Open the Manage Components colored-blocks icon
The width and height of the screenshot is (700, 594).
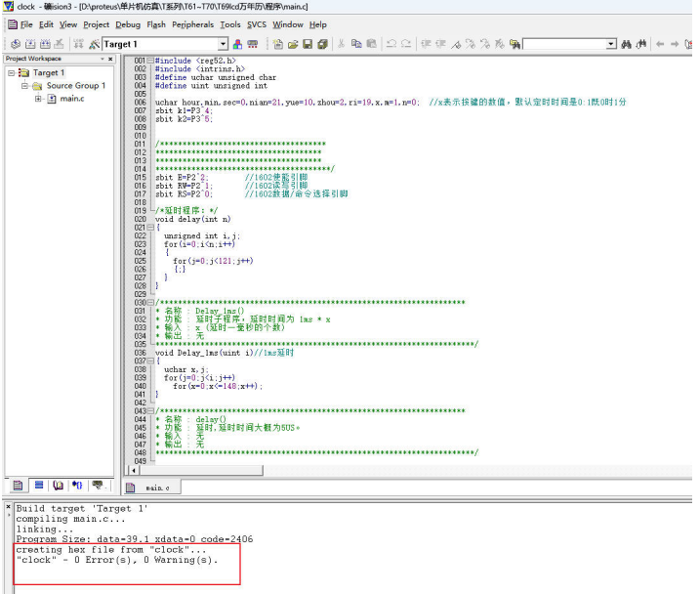point(237,44)
